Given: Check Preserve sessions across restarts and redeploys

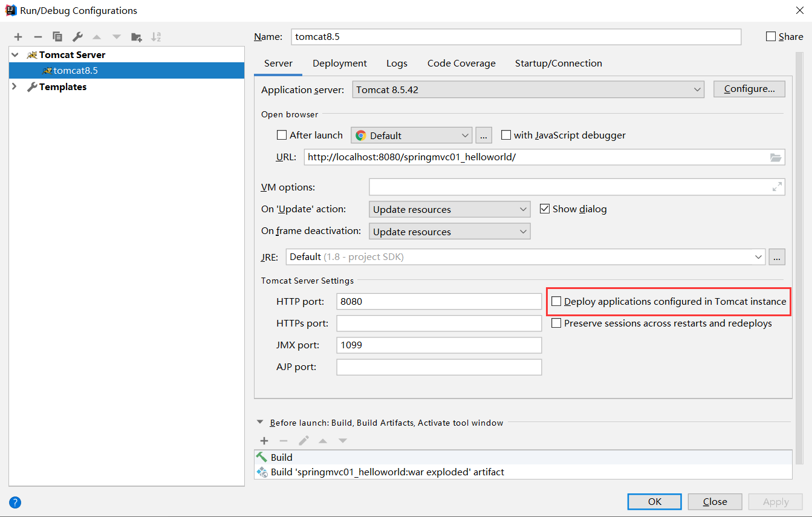Looking at the screenshot, I should [556, 323].
